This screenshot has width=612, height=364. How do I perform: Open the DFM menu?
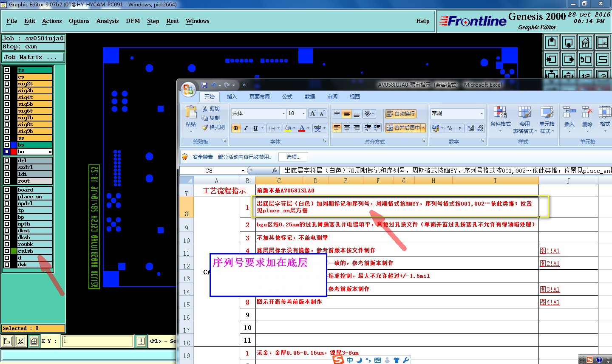coord(133,21)
